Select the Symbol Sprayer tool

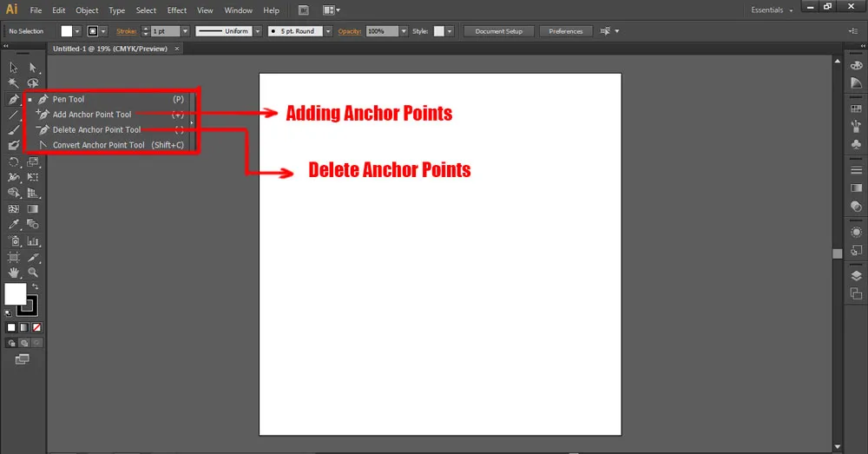tap(13, 240)
